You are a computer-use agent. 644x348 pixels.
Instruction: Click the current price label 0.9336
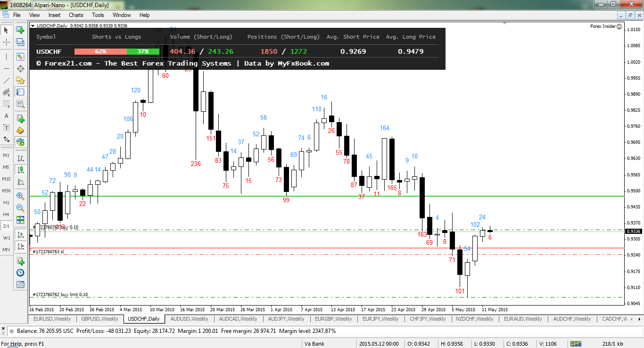coord(633,231)
